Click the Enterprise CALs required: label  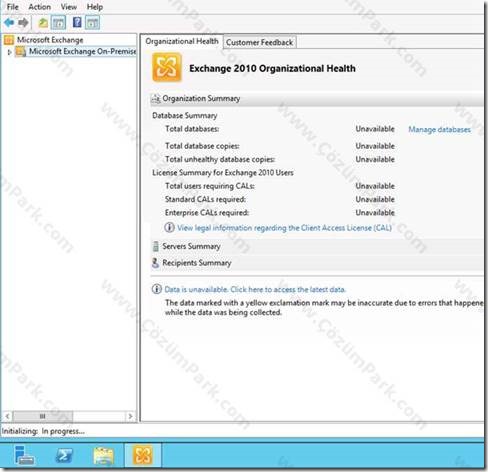[x=207, y=213]
